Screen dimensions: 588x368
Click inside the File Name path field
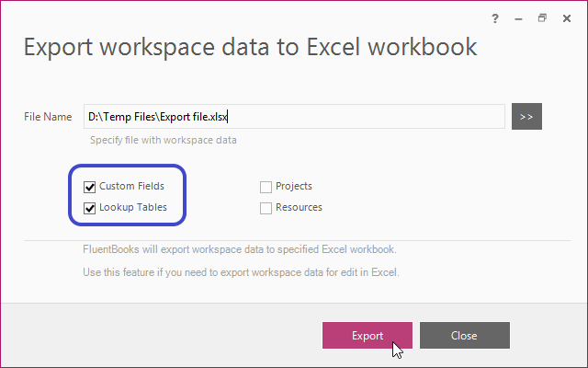coord(294,117)
